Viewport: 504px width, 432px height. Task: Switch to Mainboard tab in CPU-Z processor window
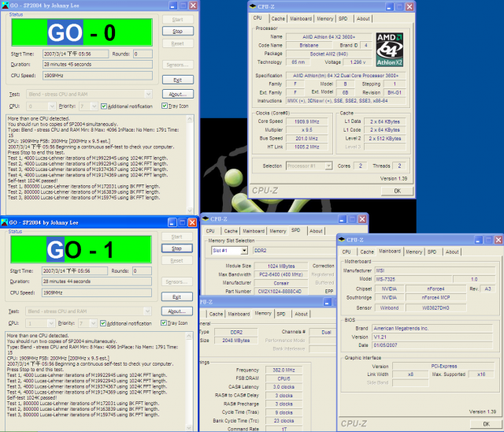click(301, 19)
